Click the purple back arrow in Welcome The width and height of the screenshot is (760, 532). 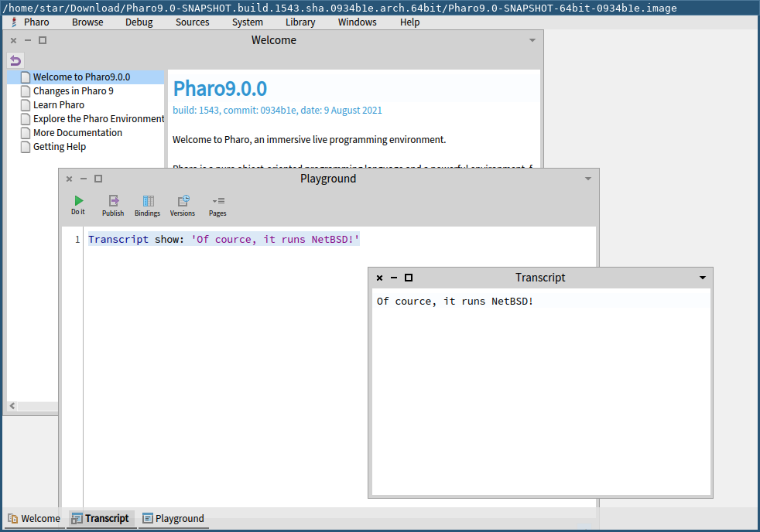click(15, 60)
